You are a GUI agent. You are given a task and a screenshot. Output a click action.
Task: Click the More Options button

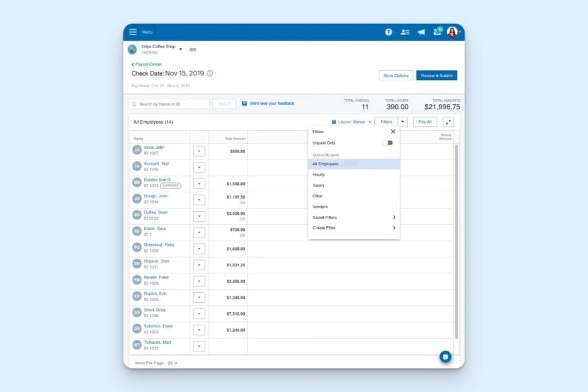(396, 75)
